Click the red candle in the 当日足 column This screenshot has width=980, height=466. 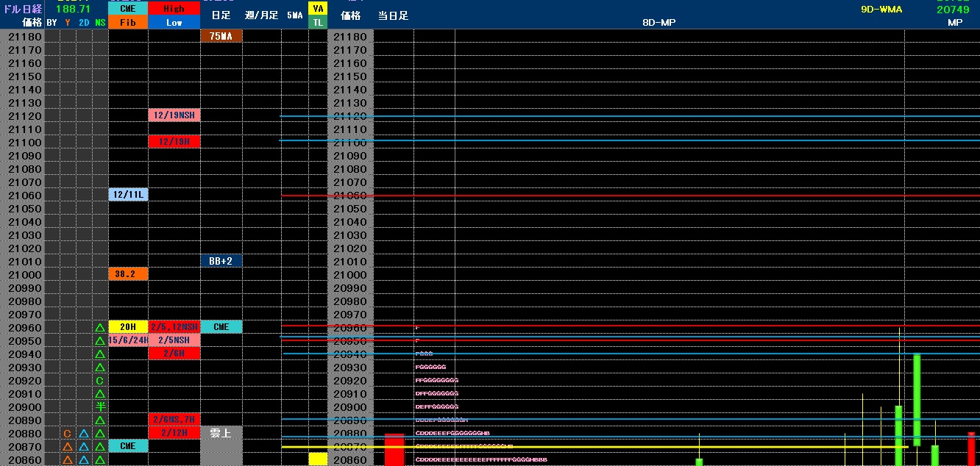pos(394,449)
